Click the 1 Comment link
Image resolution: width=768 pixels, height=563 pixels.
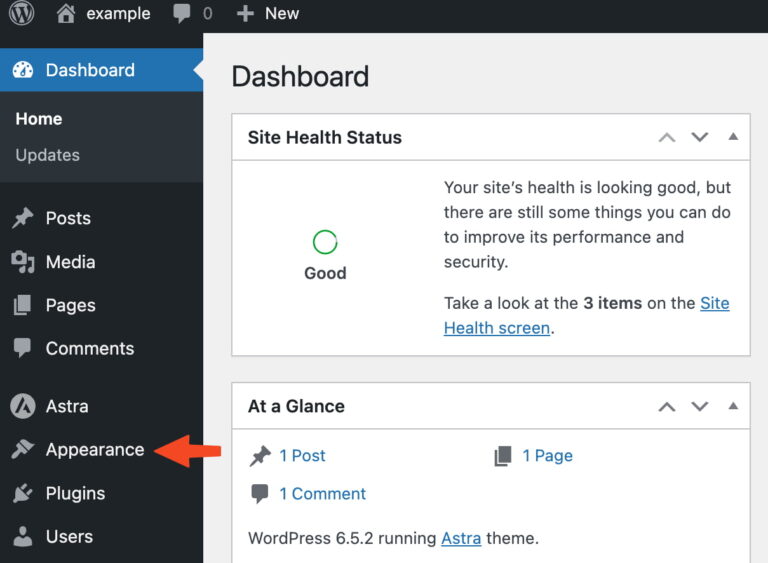[322, 494]
